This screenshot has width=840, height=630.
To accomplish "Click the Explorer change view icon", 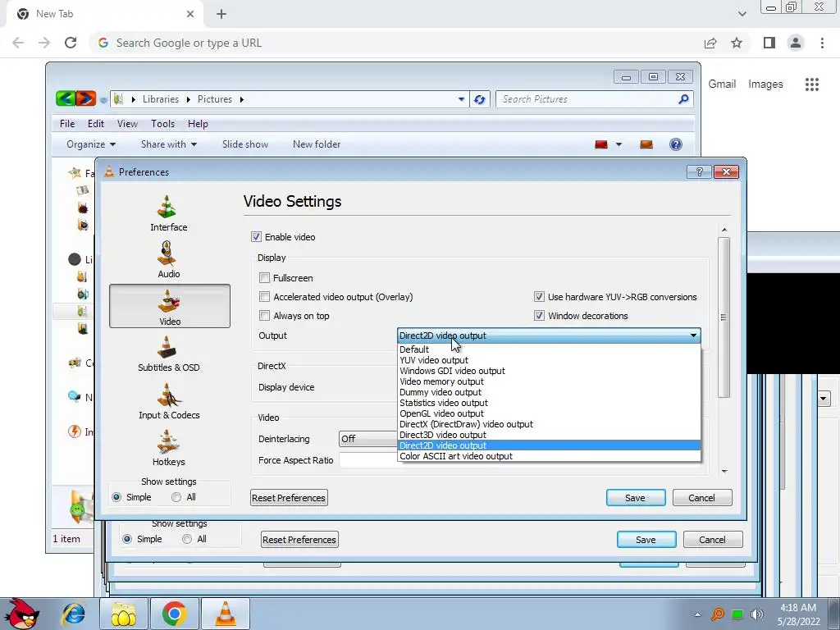I will coord(601,144).
